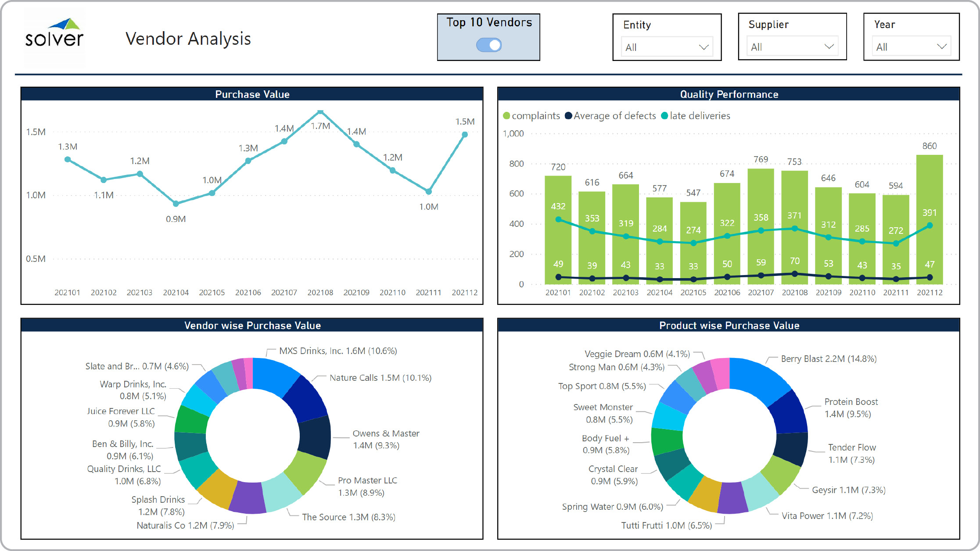The width and height of the screenshot is (980, 551).
Task: Click the Quality Performance chart header
Action: tap(729, 94)
